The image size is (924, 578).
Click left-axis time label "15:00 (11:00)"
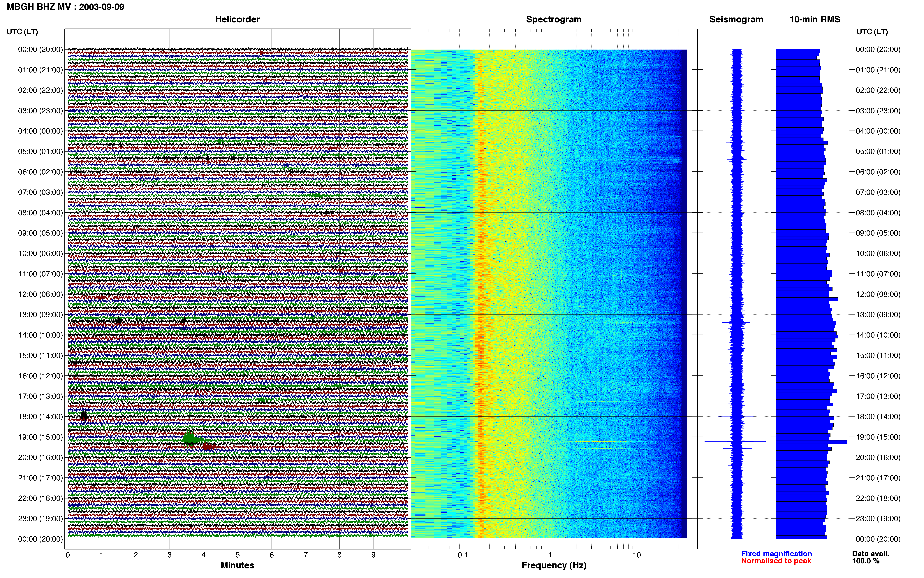[41, 356]
